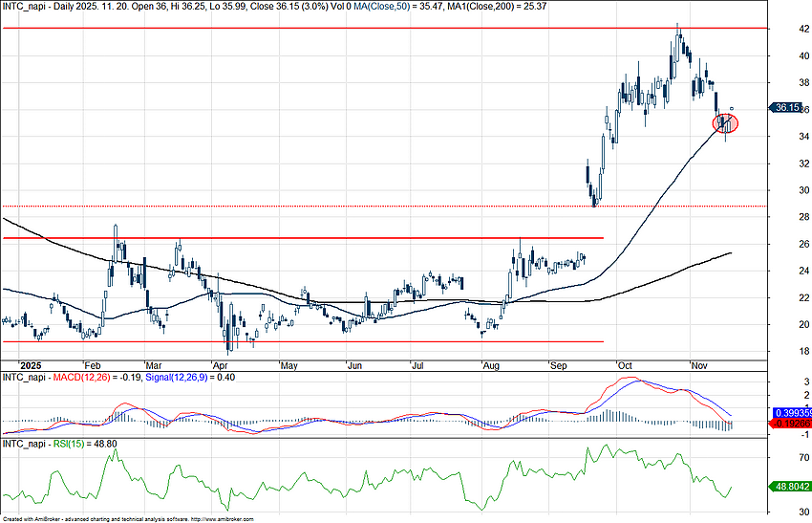Click the Nov month label on time axis
This screenshot has width=812, height=523.
697,365
